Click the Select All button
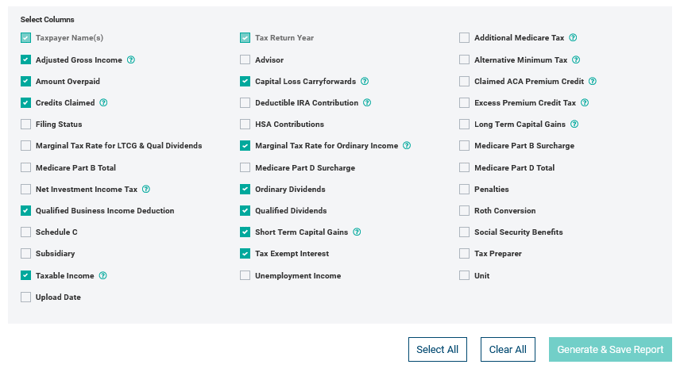Viewport: 688px width, 376px height. coord(437,350)
